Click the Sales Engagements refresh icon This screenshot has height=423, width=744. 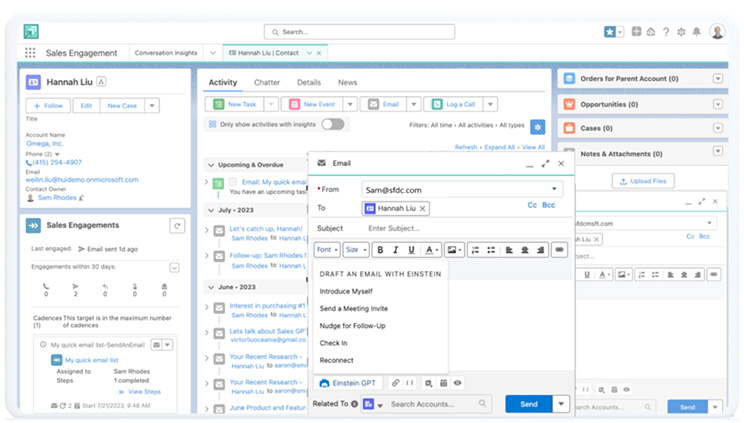(x=177, y=226)
